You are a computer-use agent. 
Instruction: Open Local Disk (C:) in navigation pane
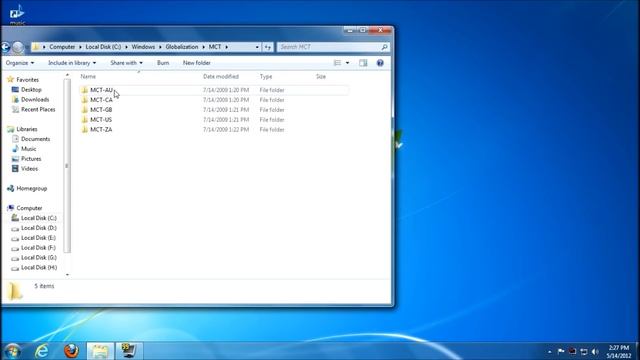[39, 218]
